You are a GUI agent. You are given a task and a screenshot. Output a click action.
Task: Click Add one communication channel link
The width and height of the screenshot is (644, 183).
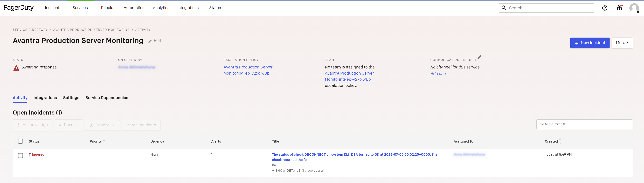439,74
